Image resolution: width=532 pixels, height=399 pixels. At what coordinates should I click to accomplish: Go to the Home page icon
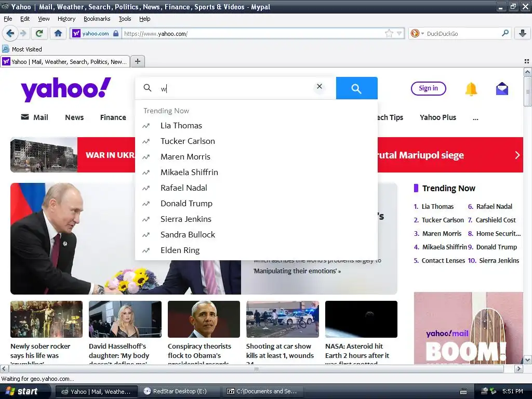click(58, 33)
